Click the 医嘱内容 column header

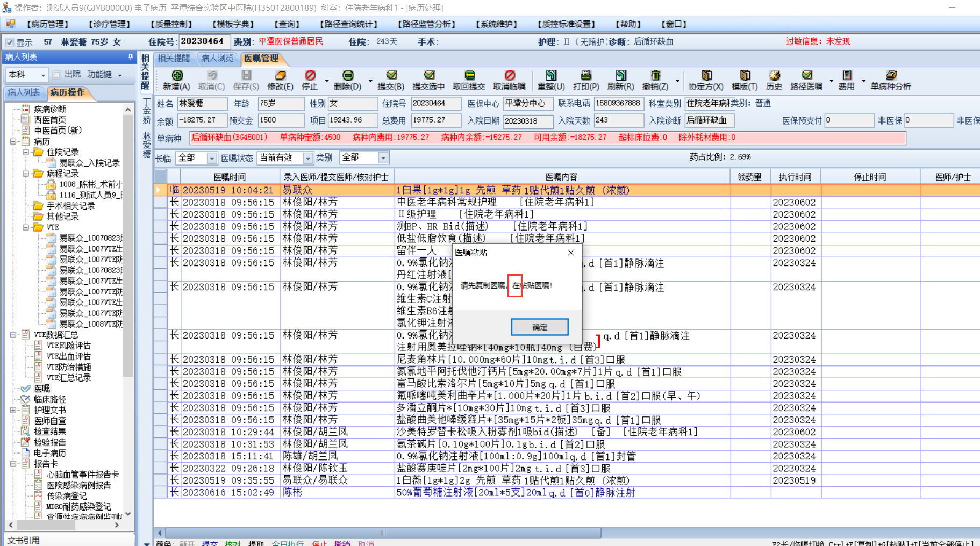pyautogui.click(x=562, y=177)
